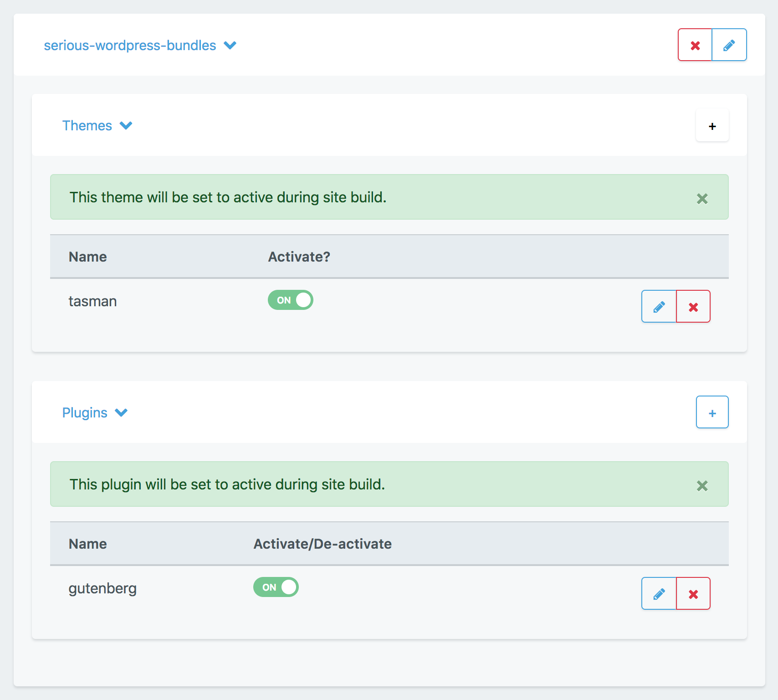
Task: Delete the serious-wordpress-bundles bundle
Action: [x=695, y=45]
